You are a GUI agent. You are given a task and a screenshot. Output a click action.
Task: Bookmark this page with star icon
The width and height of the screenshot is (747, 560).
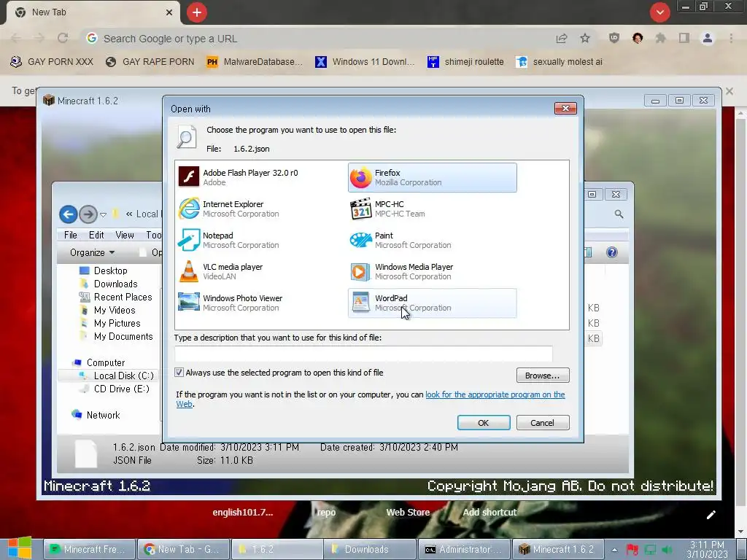(x=585, y=38)
